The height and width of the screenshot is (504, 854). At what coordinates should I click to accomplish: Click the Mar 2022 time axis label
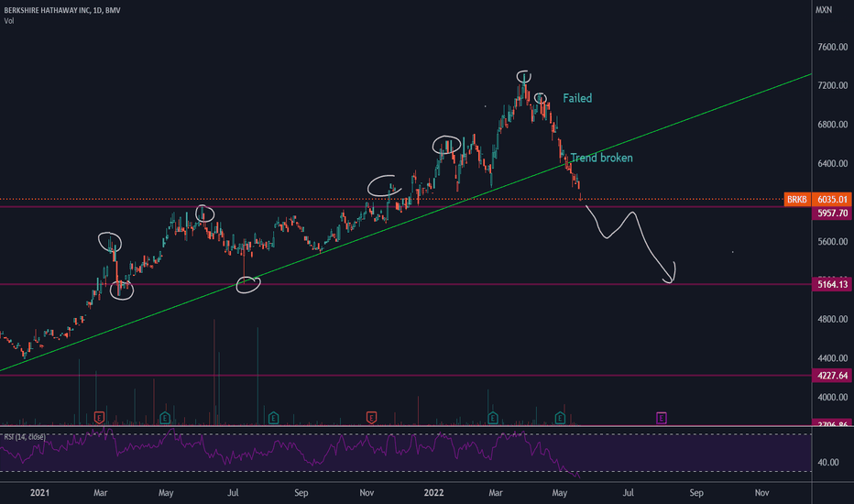[496, 493]
